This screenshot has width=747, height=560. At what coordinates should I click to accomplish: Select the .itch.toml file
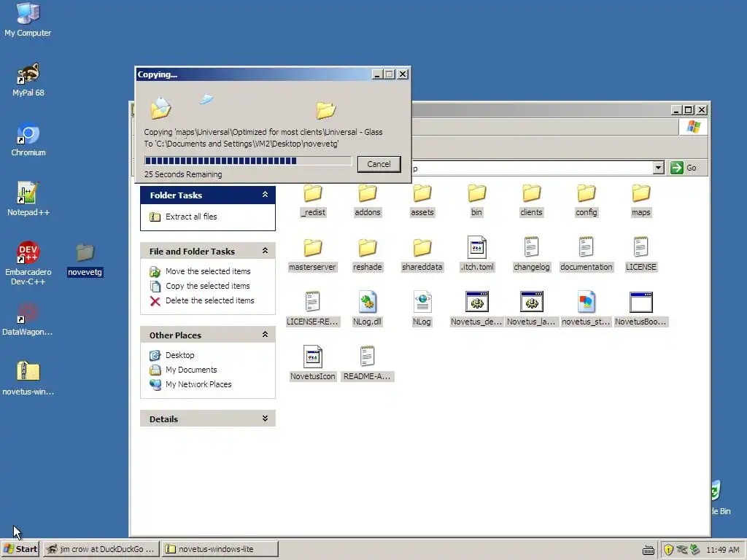pos(477,254)
